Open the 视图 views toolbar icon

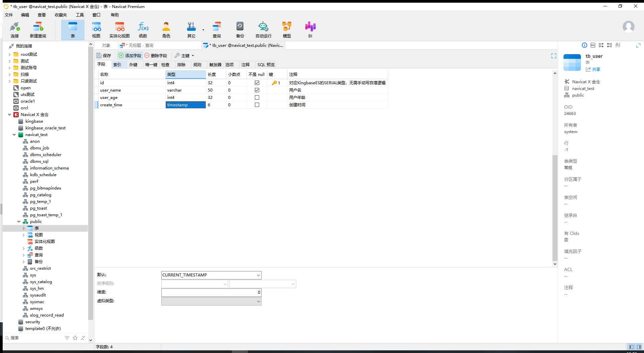click(x=96, y=30)
